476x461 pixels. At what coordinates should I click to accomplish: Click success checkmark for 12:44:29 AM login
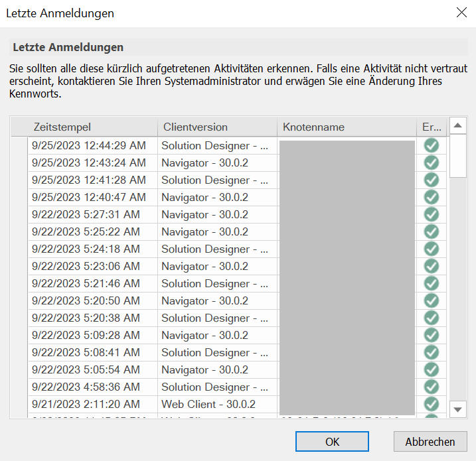[x=432, y=145]
